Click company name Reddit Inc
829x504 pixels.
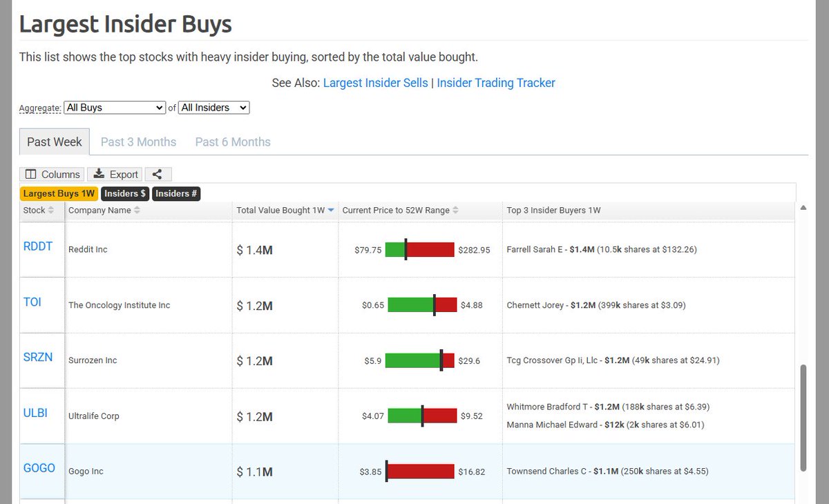tap(88, 249)
